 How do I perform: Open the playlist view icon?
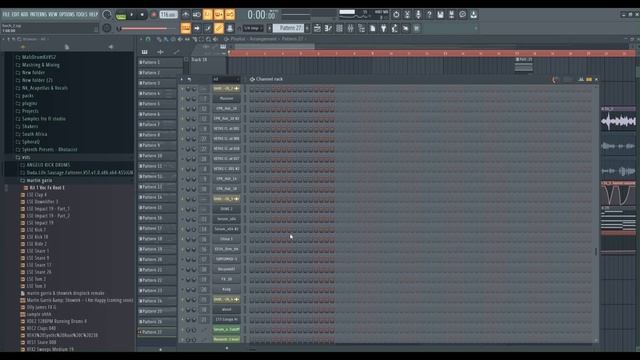point(317,28)
